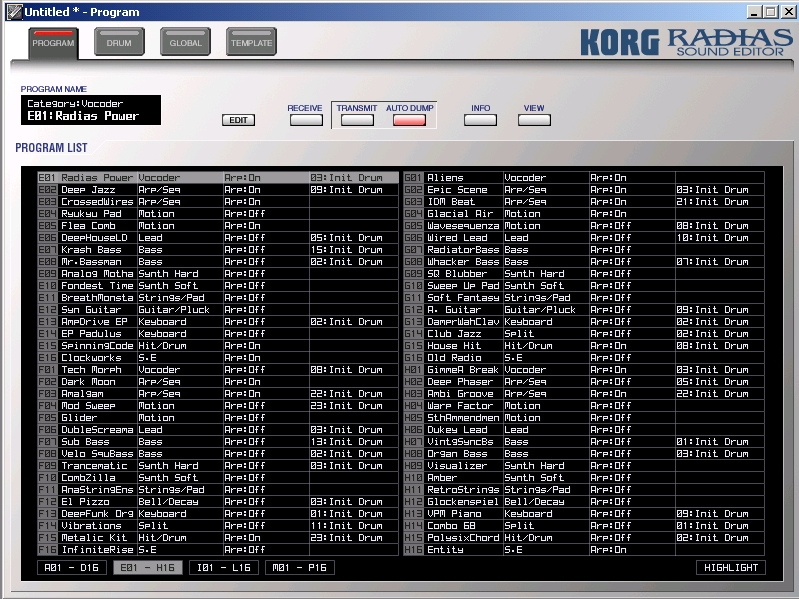Select program G04 Glacial Air

click(x=584, y=213)
